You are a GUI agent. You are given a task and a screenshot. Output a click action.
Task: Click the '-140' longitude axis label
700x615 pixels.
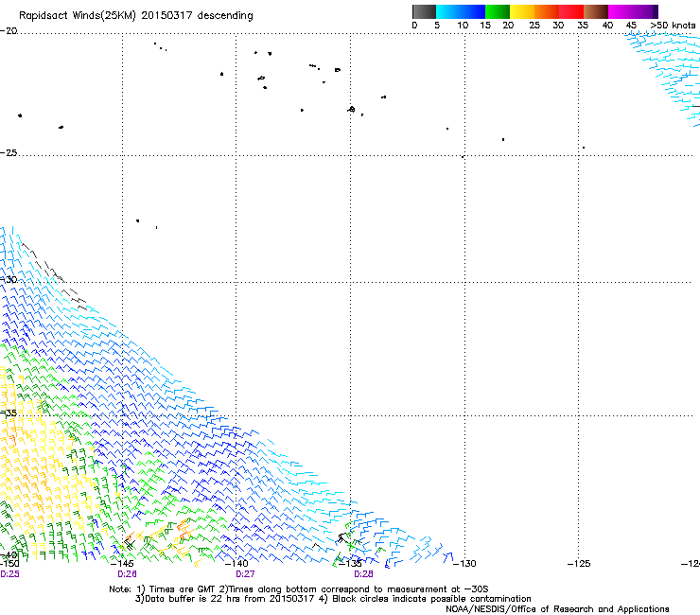click(236, 564)
